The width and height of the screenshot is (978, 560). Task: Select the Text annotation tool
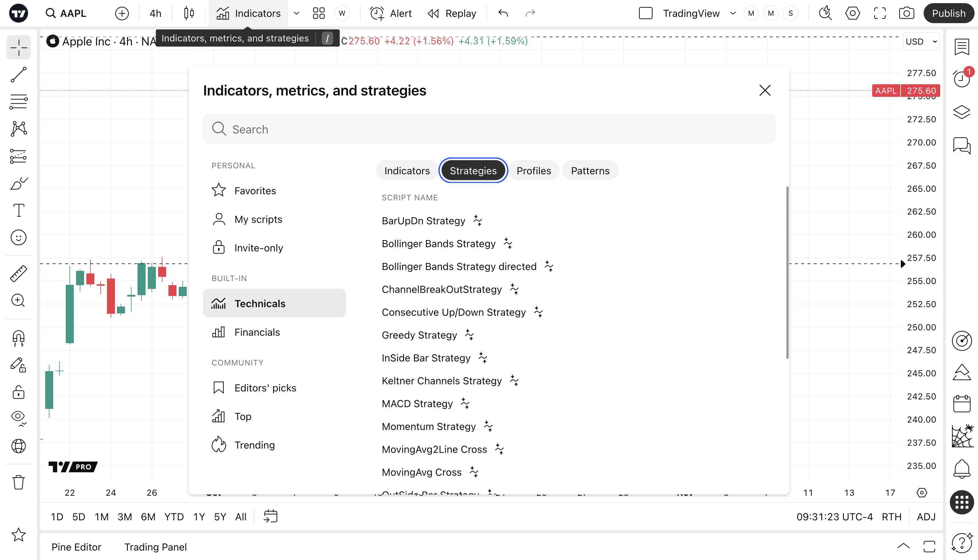[19, 210]
